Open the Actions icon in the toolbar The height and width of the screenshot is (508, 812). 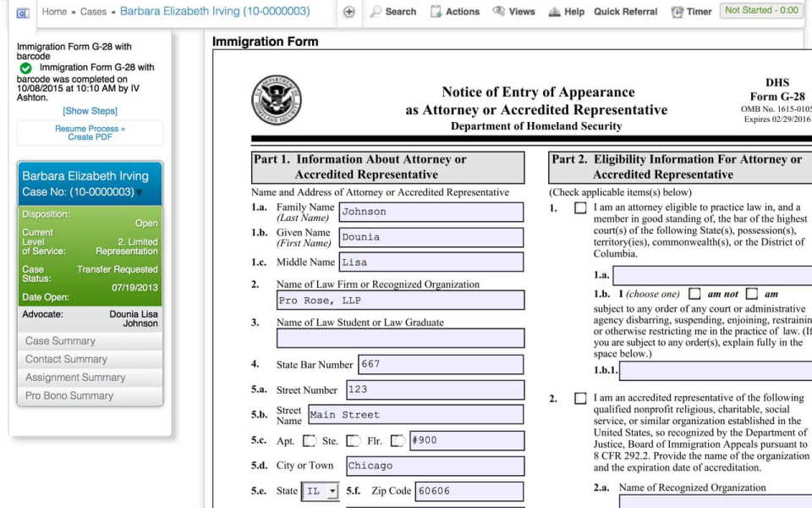click(436, 12)
